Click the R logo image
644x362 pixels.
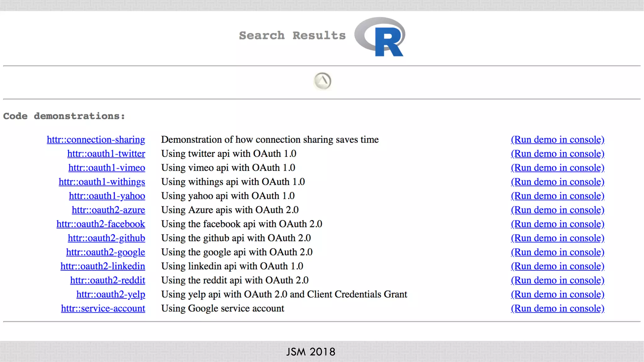[x=380, y=37]
